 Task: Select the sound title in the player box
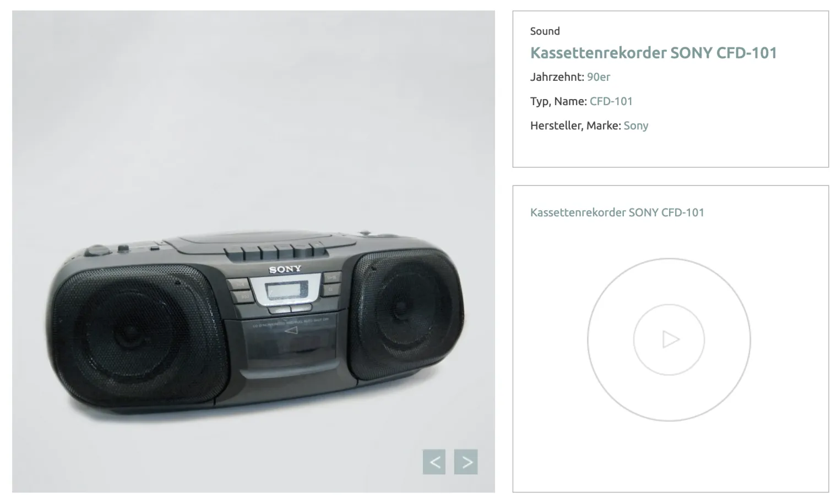coord(617,212)
